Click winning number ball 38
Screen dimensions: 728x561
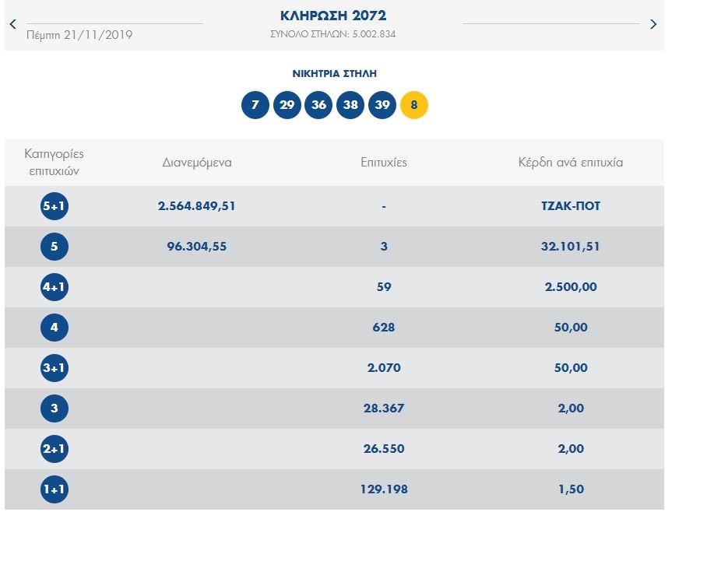point(350,105)
